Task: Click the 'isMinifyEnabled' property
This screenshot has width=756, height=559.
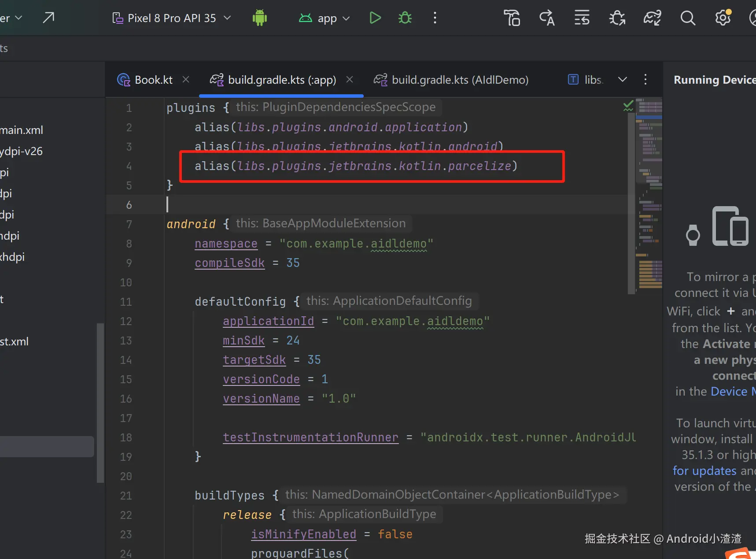Action: point(303,534)
